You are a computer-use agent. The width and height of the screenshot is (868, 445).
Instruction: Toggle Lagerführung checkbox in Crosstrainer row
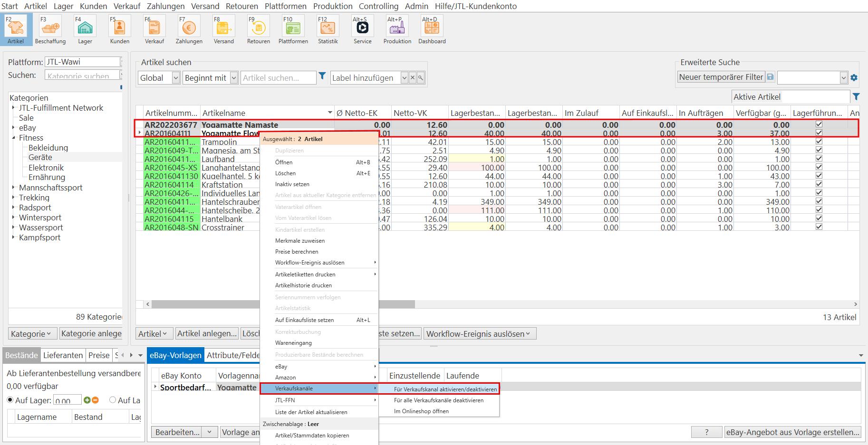coord(819,227)
